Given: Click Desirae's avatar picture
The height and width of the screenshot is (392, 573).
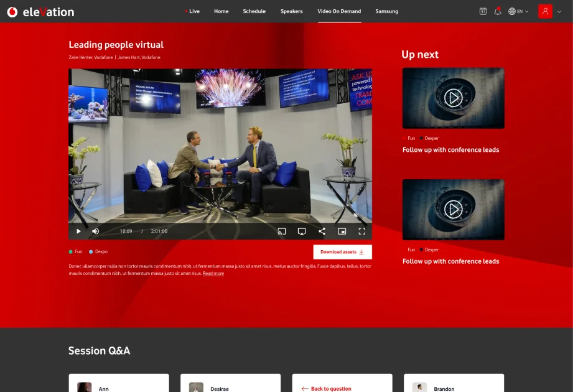Looking at the screenshot, I should (x=196, y=387).
